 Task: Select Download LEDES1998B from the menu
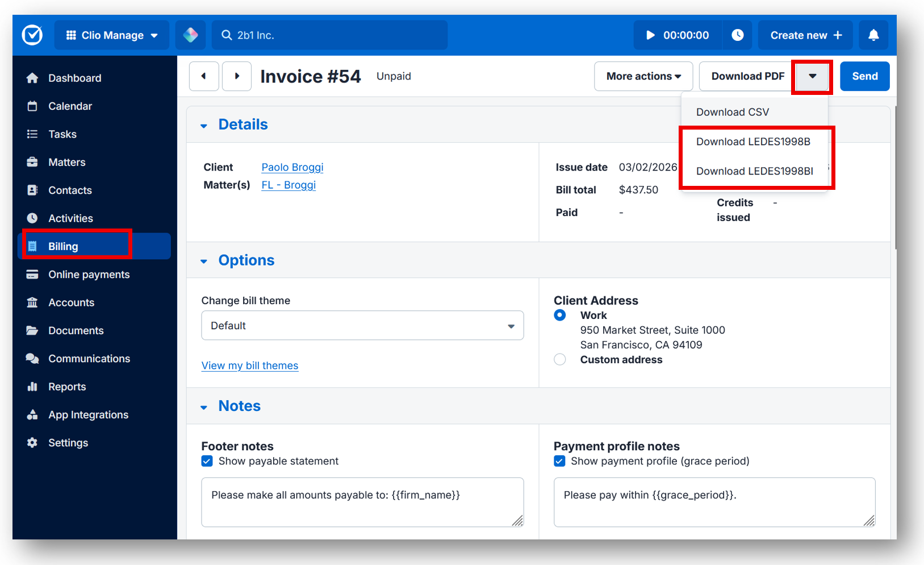click(x=753, y=142)
